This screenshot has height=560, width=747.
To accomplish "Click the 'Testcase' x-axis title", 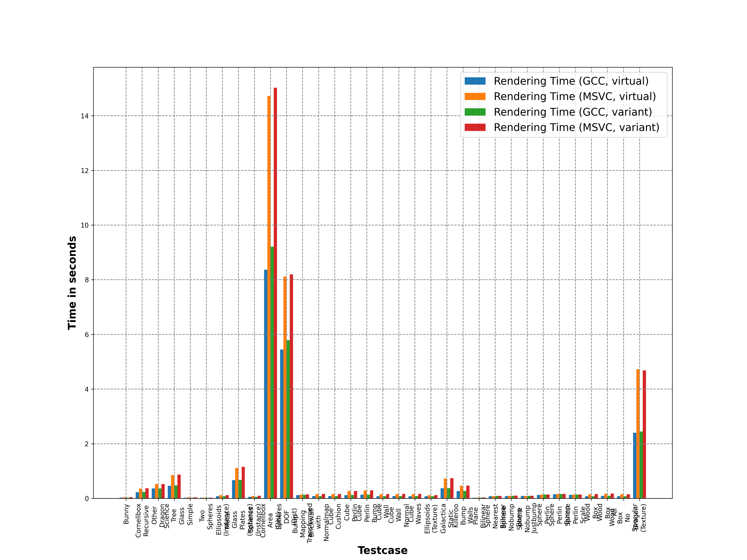I will tap(383, 551).
